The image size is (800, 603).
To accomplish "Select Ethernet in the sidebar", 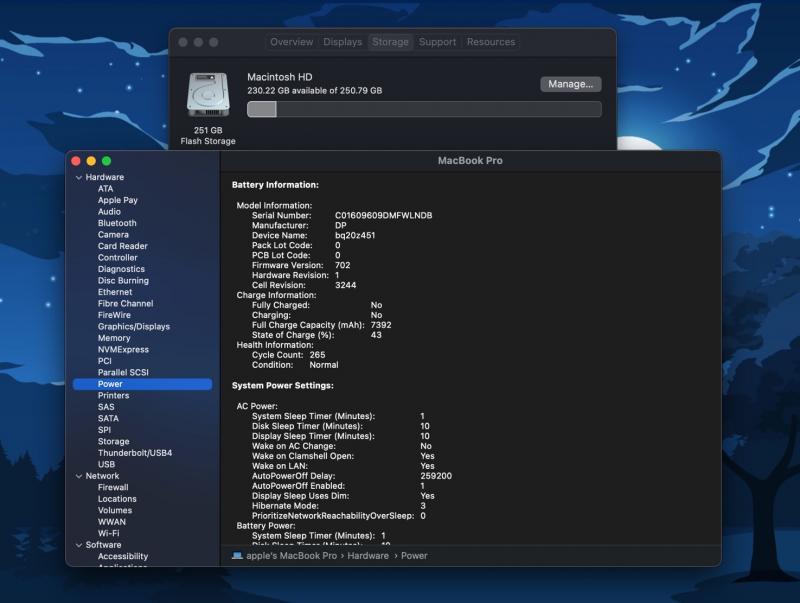I will [x=115, y=292].
